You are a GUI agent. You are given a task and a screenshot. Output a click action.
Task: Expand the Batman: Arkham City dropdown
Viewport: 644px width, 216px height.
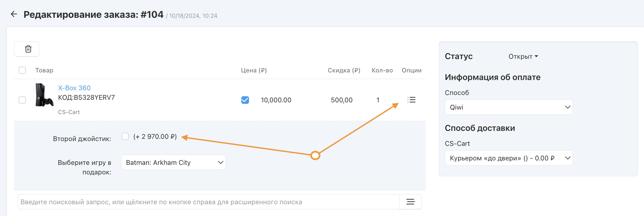[173, 162]
